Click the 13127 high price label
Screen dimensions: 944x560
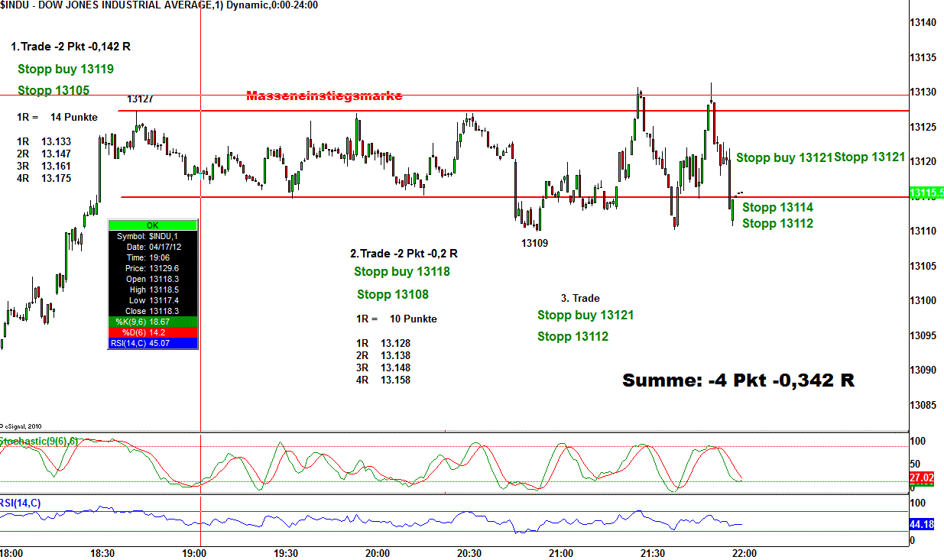[140, 99]
